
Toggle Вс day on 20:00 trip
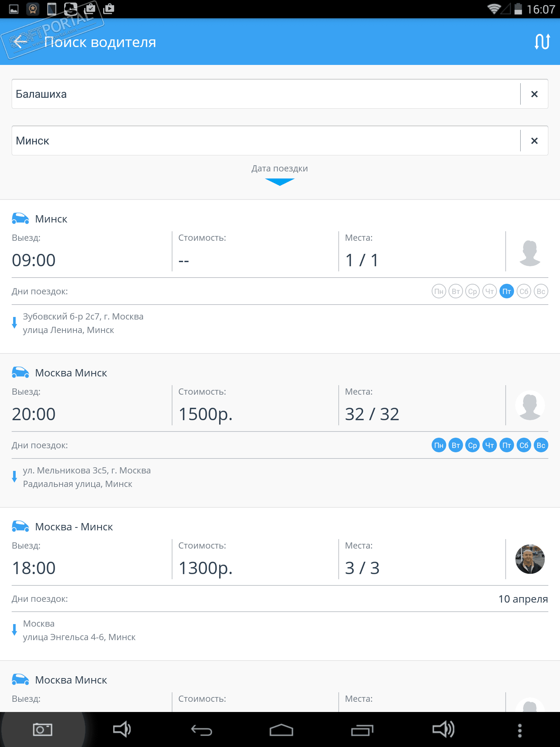click(541, 445)
